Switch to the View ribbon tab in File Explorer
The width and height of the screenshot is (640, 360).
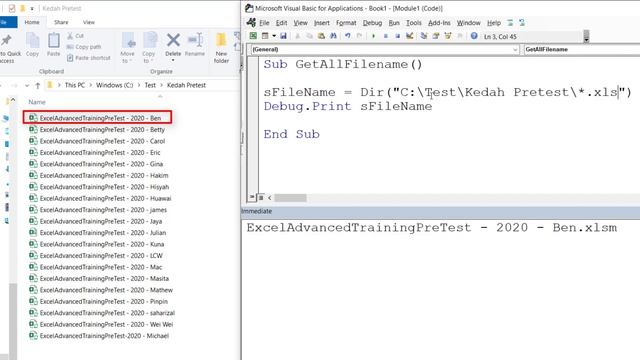pyautogui.click(x=89, y=22)
